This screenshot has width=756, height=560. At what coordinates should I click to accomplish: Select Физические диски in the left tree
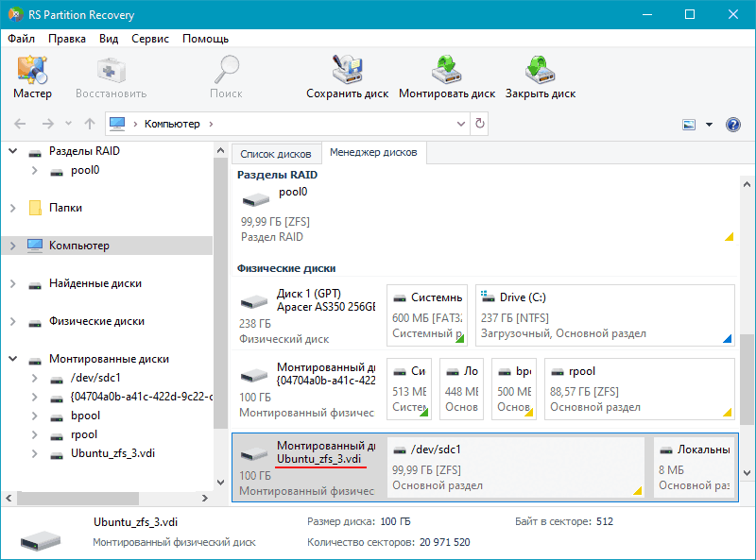tap(96, 321)
